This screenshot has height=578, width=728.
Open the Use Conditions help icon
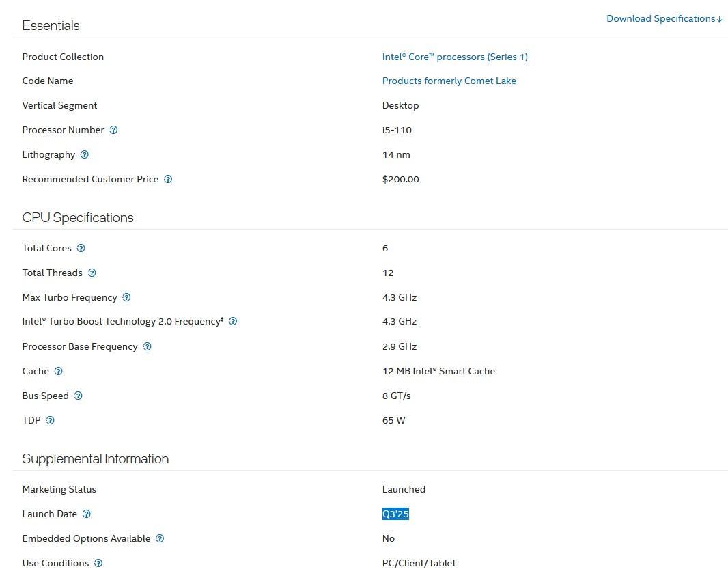[98, 563]
